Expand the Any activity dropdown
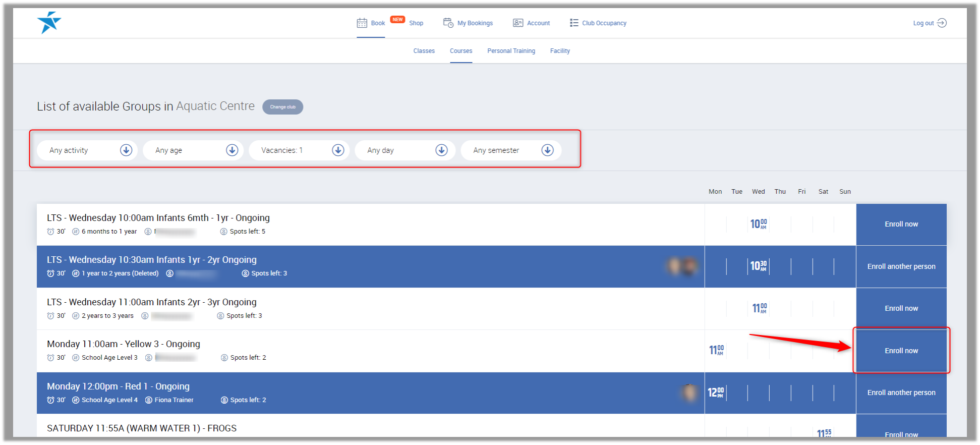The height and width of the screenshot is (445, 980). (x=126, y=150)
